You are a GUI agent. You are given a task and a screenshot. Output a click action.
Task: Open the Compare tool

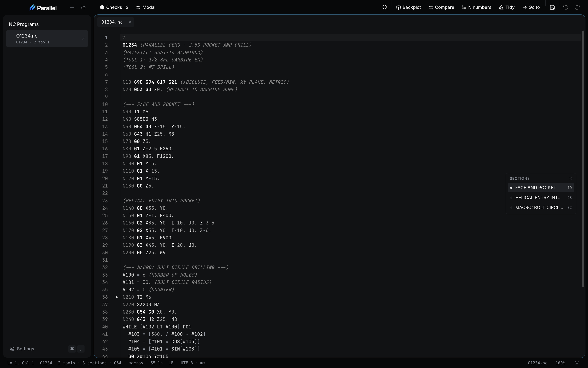tap(442, 7)
